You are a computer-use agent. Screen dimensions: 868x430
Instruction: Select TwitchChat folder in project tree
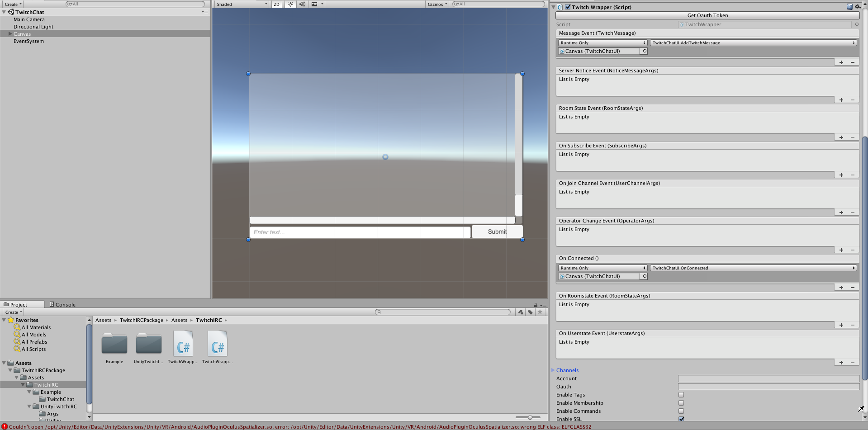click(x=61, y=399)
